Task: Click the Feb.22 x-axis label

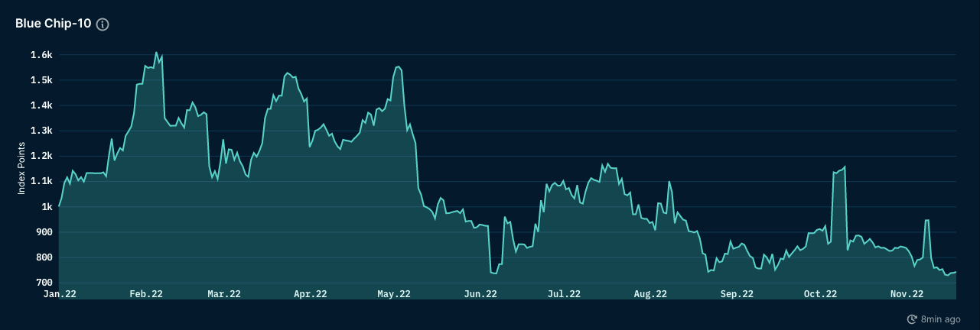Action: coord(146,294)
